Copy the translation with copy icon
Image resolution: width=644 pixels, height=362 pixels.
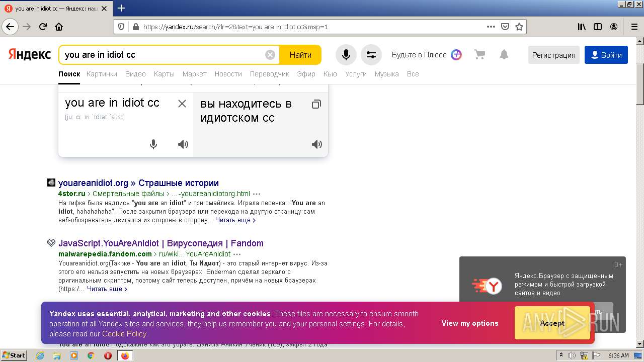pos(316,105)
